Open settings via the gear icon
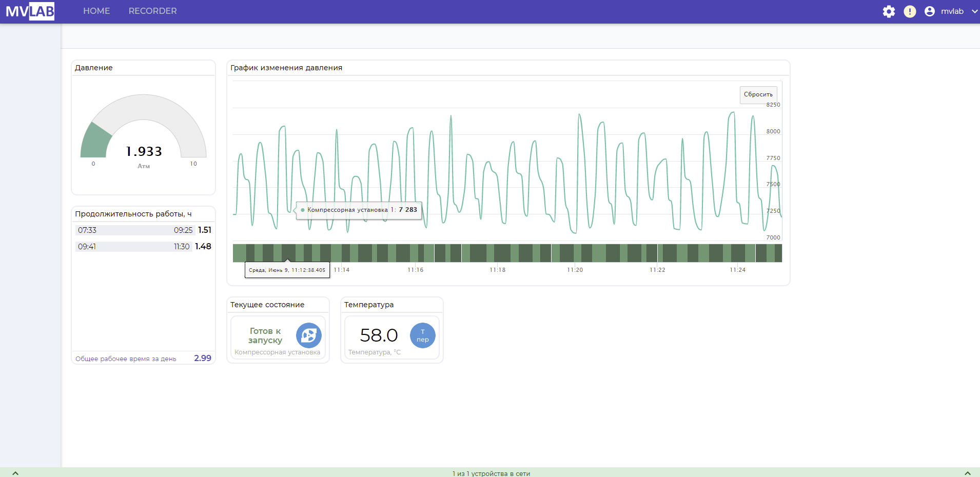 (x=889, y=11)
